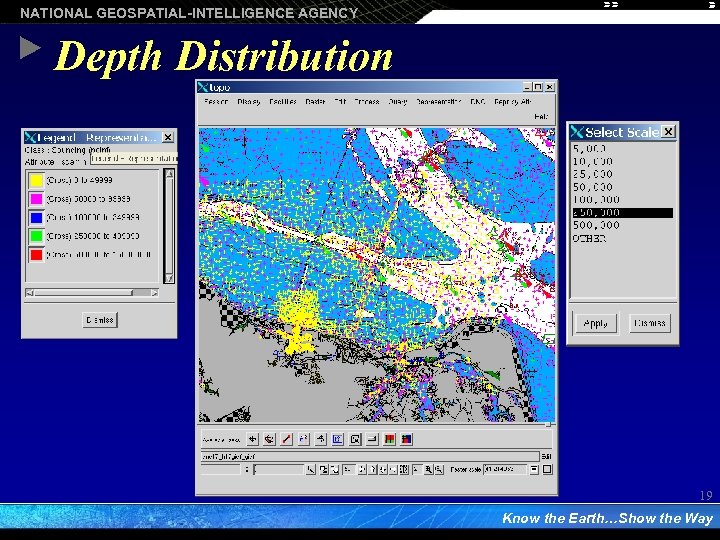This screenshot has width=720, height=540.
Task: Click the diagonal cursor arrow icon in bottom row
Action: [311, 470]
